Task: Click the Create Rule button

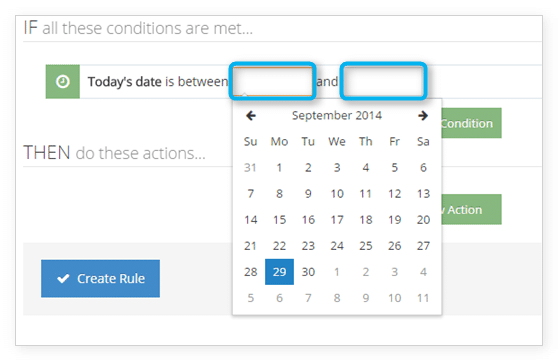Action: pos(100,278)
